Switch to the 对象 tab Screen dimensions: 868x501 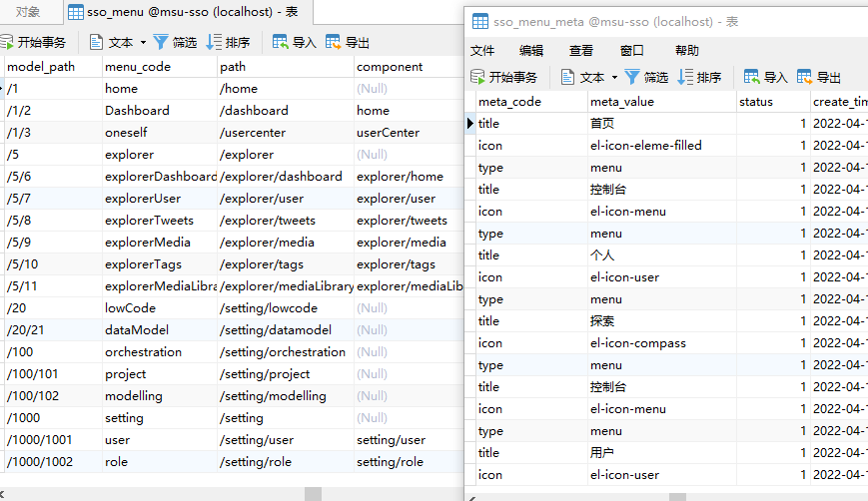tap(28, 12)
